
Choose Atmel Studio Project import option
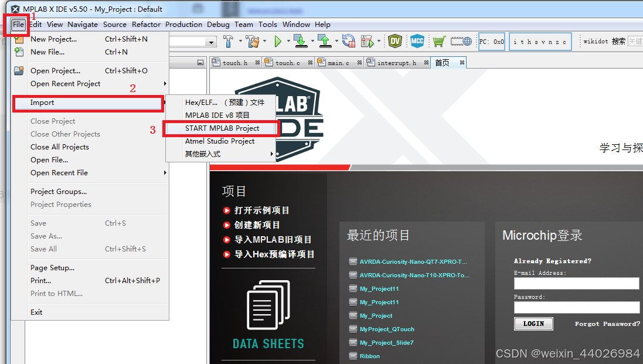click(220, 141)
